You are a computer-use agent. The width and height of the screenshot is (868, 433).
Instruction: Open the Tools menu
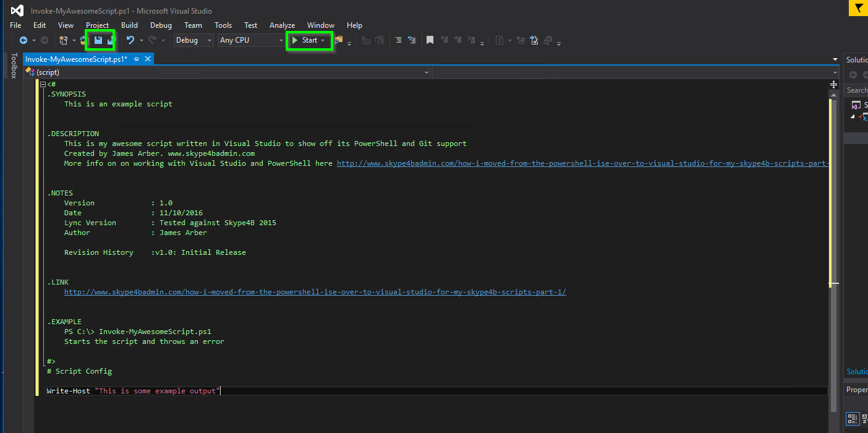click(x=223, y=25)
